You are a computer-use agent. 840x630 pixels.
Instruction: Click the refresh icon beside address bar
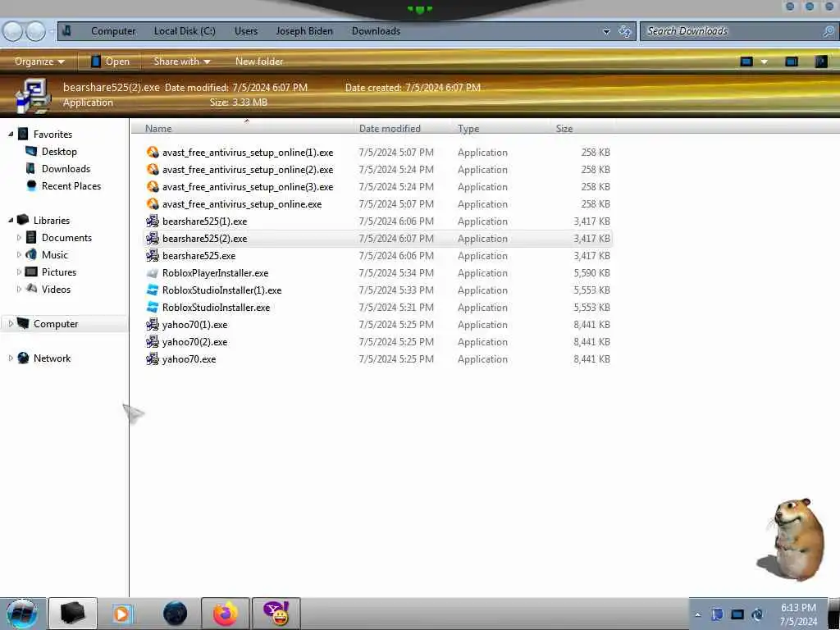click(624, 31)
